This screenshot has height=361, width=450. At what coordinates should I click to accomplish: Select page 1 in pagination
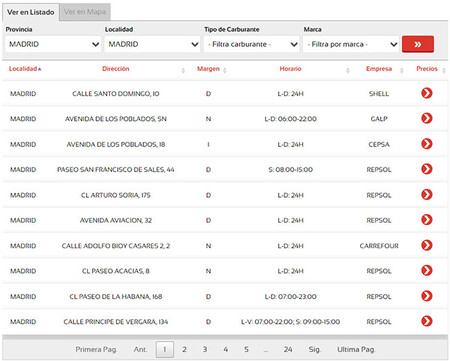[x=165, y=349]
